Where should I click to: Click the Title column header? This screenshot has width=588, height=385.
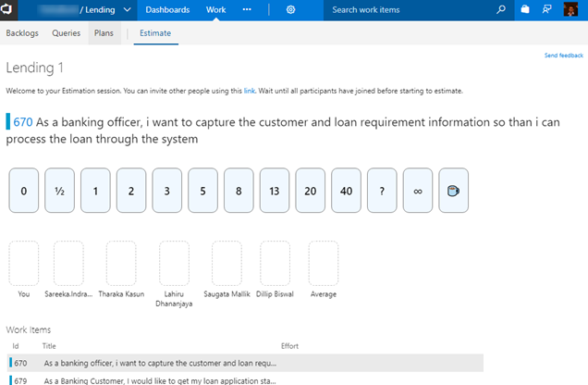49,346
